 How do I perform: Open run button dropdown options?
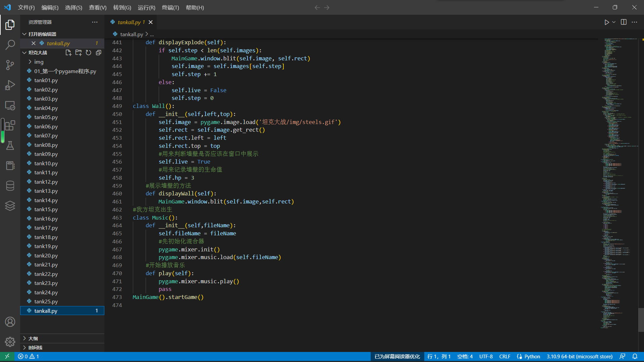[x=614, y=22]
